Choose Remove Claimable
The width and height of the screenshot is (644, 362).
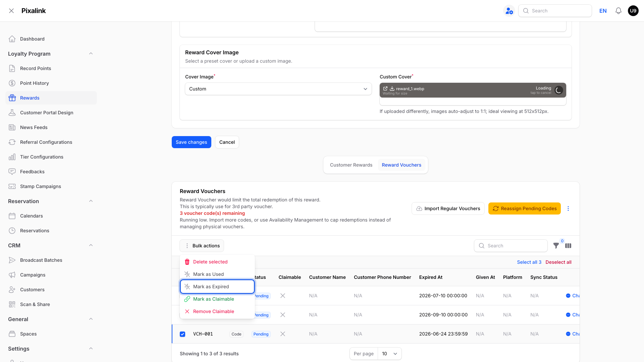click(x=217, y=311)
